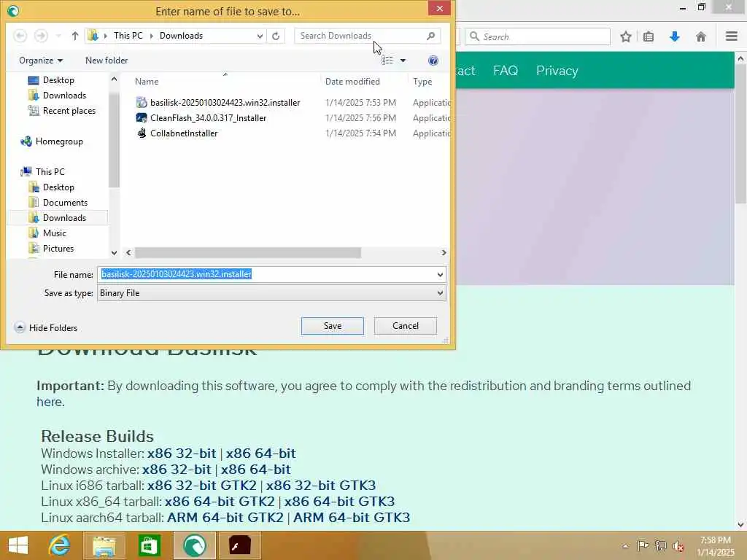Create a New folder
747x560 pixels.
107,61
